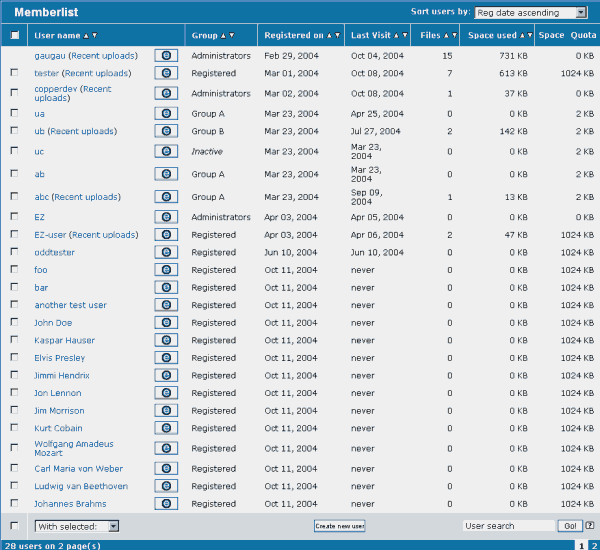This screenshot has height=550, width=600.
Task: Expand the With selected dropdown
Action: 77,526
